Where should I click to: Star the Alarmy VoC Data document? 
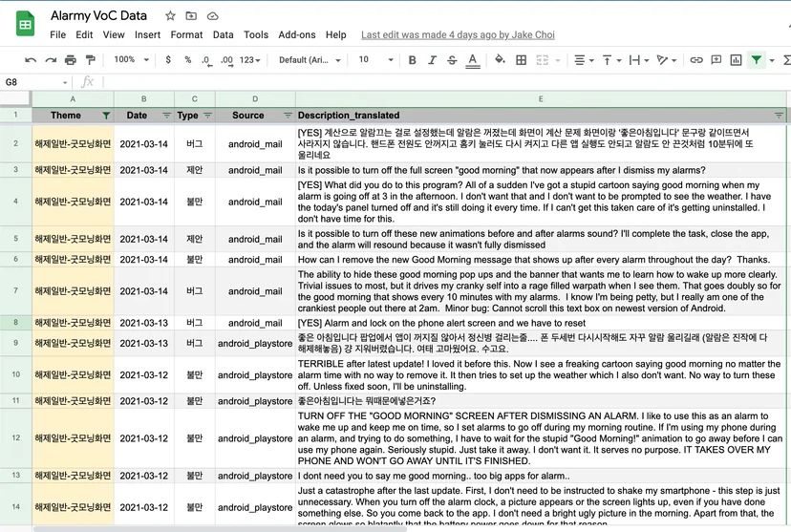170,15
